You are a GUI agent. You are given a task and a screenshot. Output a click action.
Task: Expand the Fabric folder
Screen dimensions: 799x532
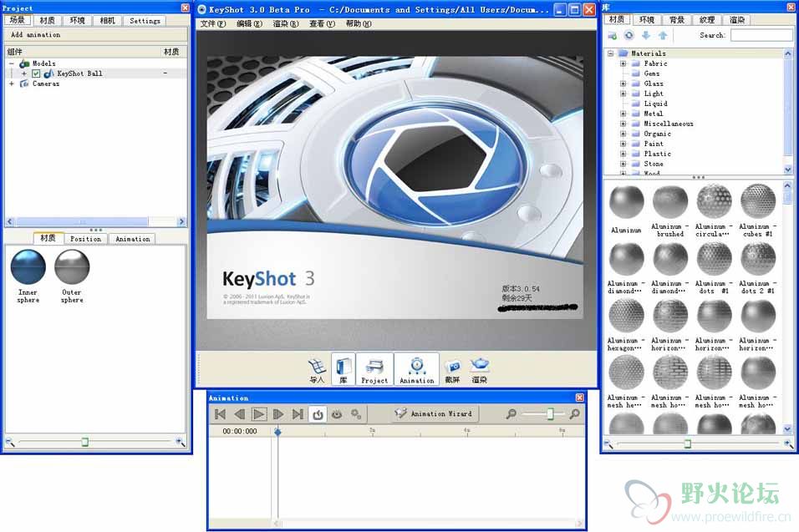point(623,63)
